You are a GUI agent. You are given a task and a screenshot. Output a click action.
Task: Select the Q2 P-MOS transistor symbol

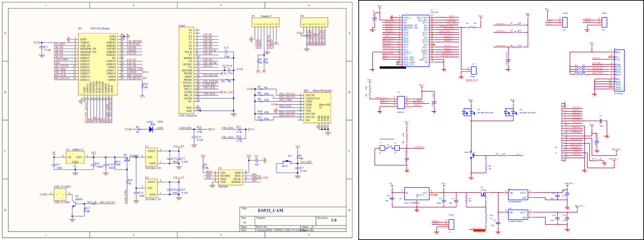[x=126, y=159]
